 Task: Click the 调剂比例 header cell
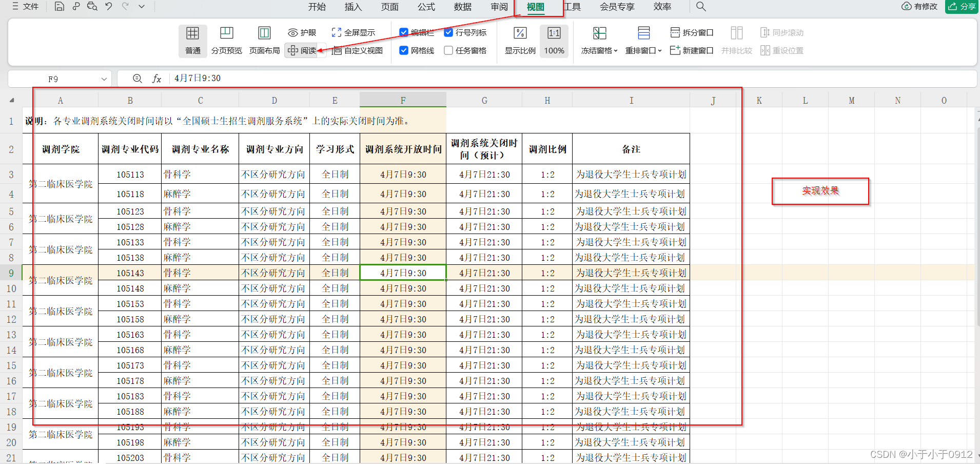tap(547, 149)
